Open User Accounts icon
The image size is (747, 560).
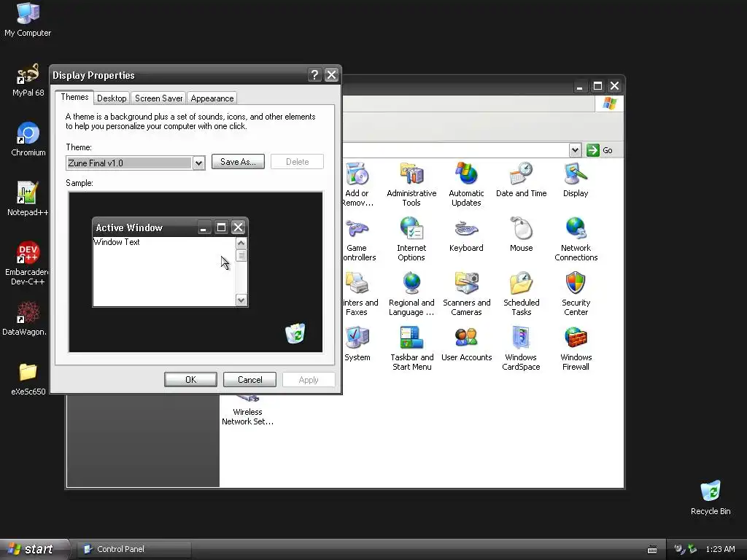pos(466,344)
